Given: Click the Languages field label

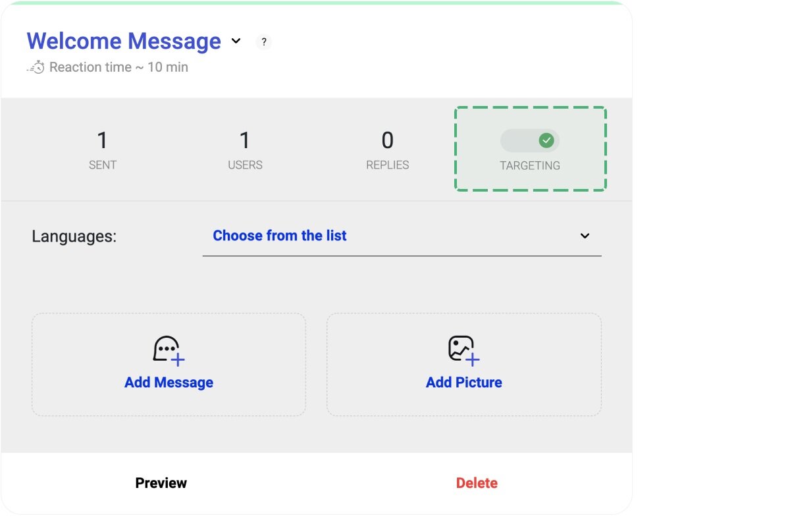Looking at the screenshot, I should [74, 236].
